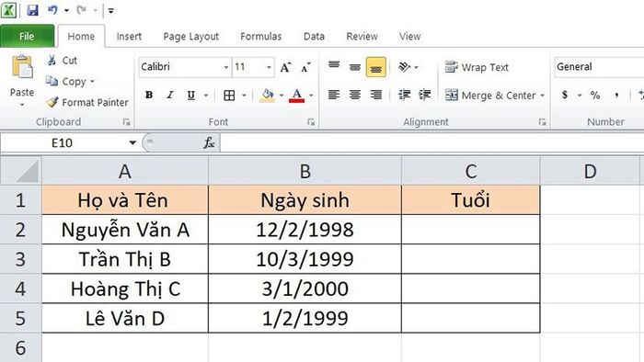Viewport: 644px width, 362px height.
Task: Open the Page Layout tab
Action: point(191,37)
